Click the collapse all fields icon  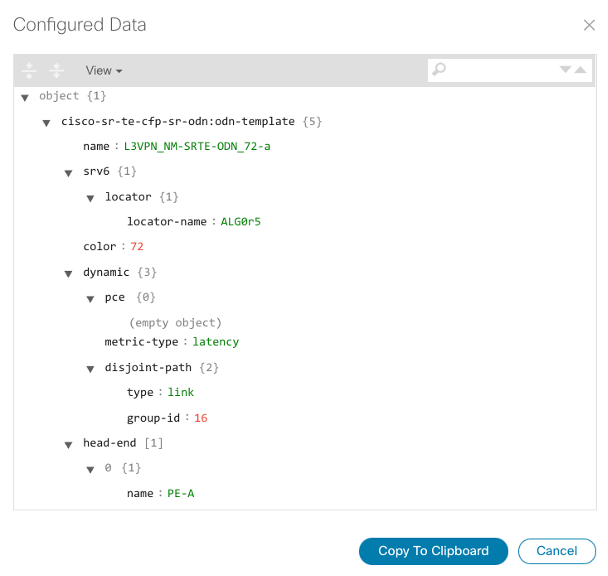coord(57,70)
